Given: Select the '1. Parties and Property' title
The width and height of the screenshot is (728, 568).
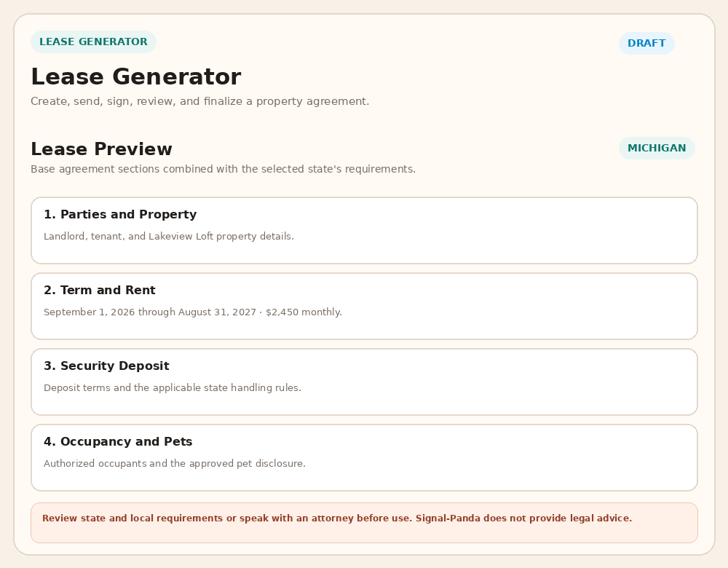Looking at the screenshot, I should 120,215.
